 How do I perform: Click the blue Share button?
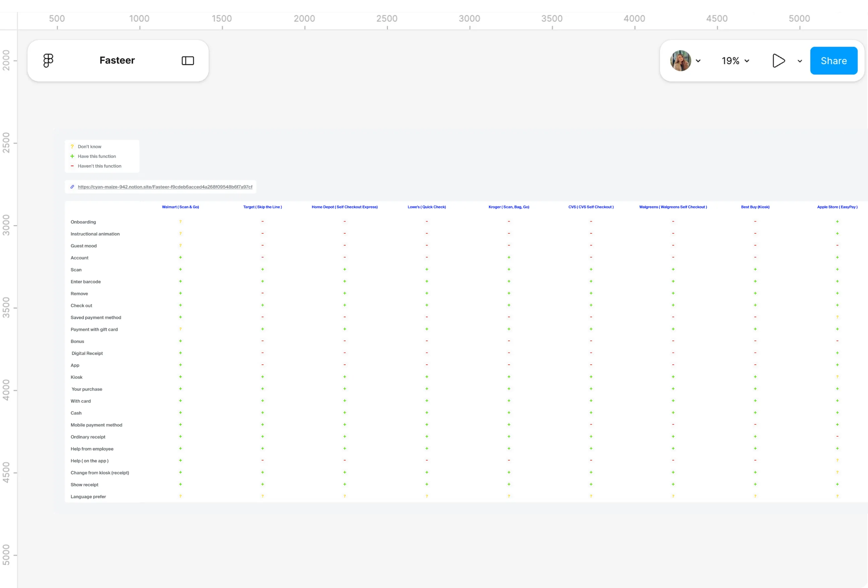point(834,61)
